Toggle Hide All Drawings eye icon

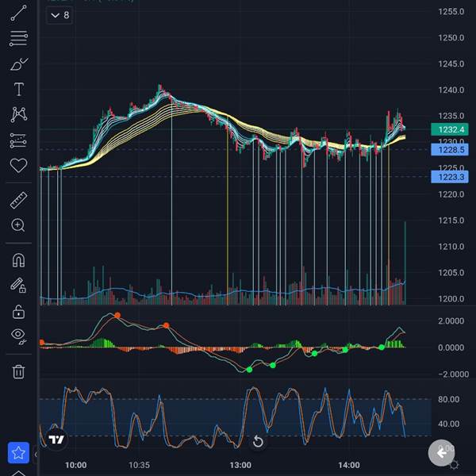pyautogui.click(x=18, y=336)
